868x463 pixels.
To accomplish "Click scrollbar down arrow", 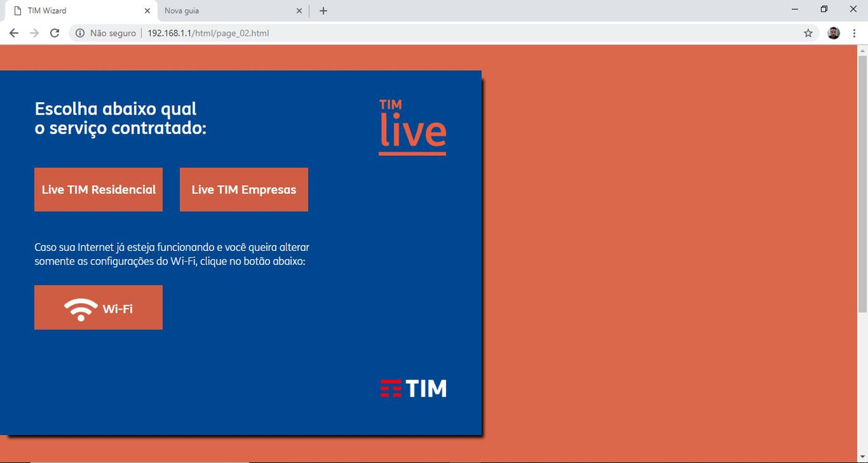I will click(863, 457).
